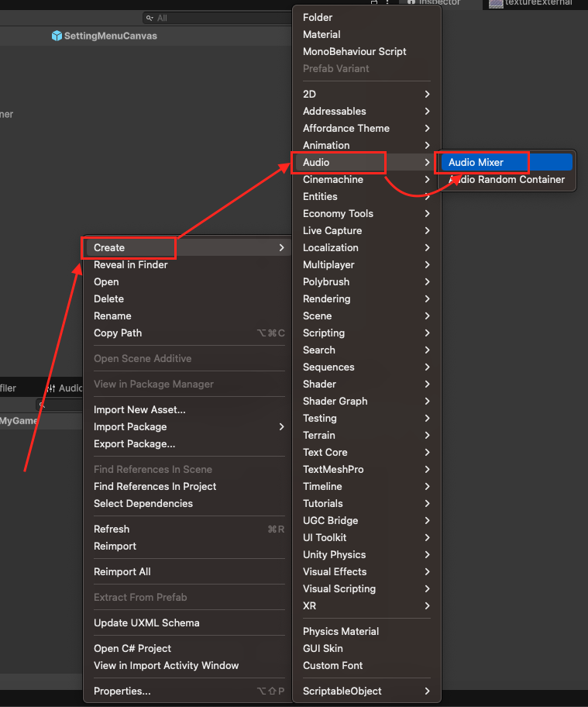Choose Find References In Project
The width and height of the screenshot is (588, 707).
(x=187, y=487)
